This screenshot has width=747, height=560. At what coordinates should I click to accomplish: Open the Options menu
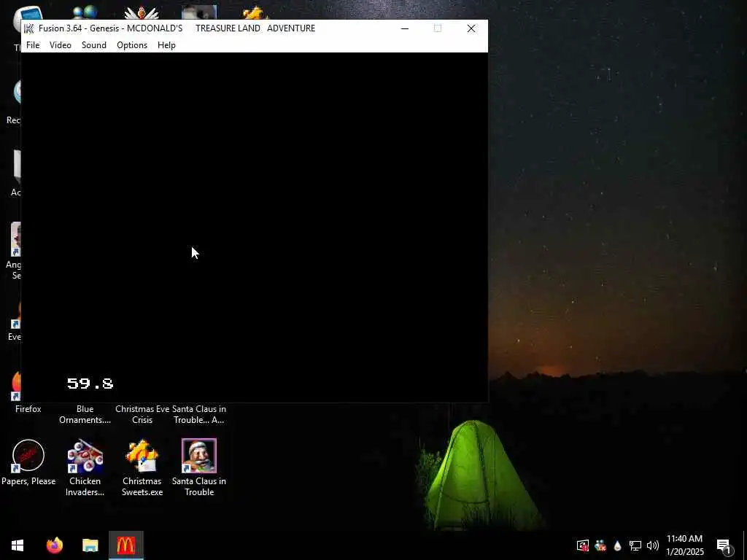[x=132, y=45]
